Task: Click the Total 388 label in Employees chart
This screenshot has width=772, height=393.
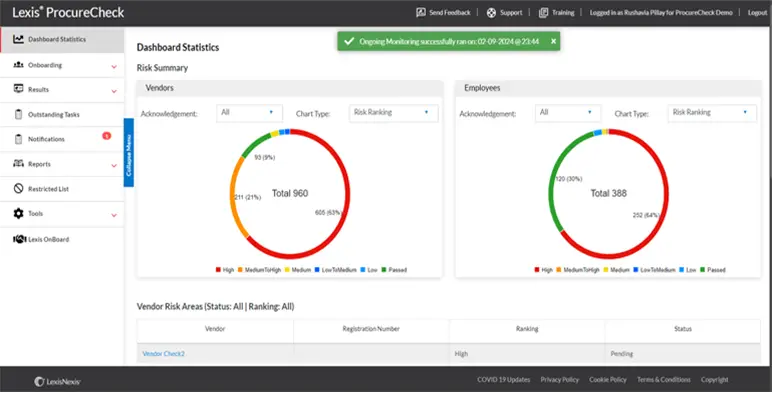Action: point(609,194)
